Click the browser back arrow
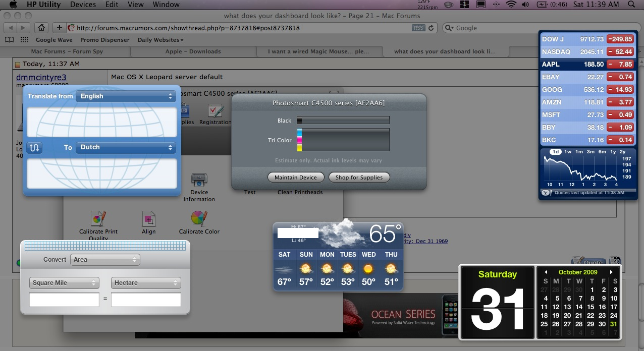Image resolution: width=644 pixels, height=351 pixels. [11, 28]
